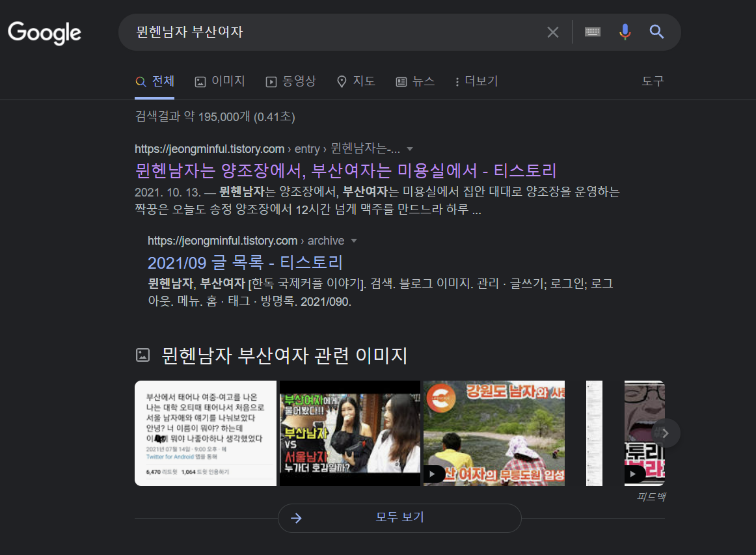
Task: Open the 뉴스 tab
Action: click(415, 81)
